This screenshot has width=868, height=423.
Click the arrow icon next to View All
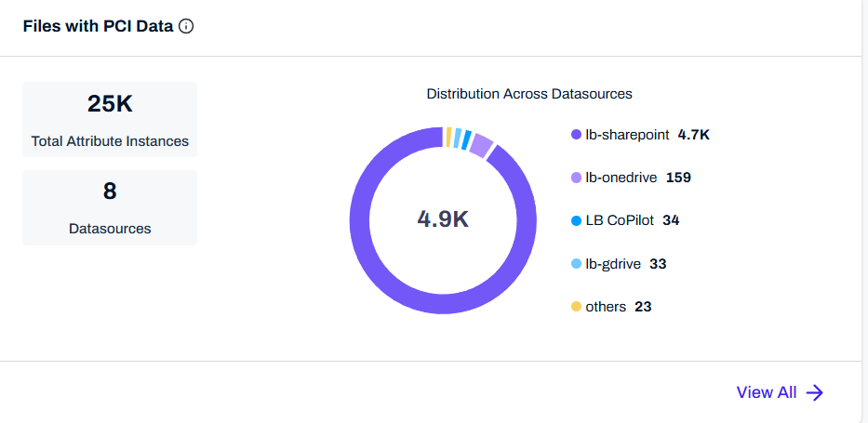(x=815, y=392)
